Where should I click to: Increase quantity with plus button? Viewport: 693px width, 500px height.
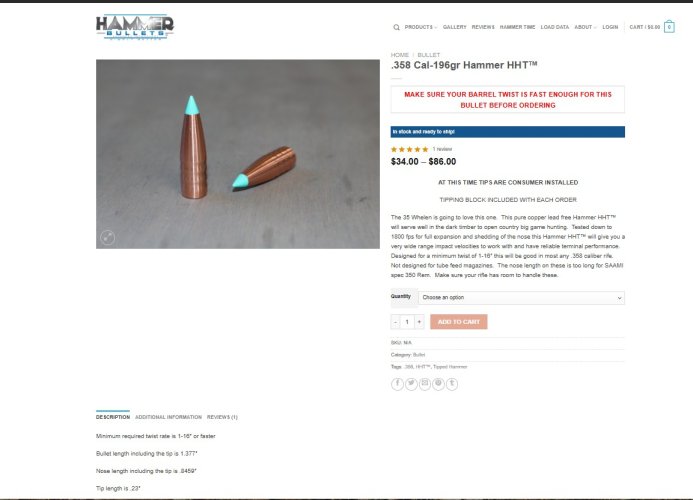coord(419,322)
